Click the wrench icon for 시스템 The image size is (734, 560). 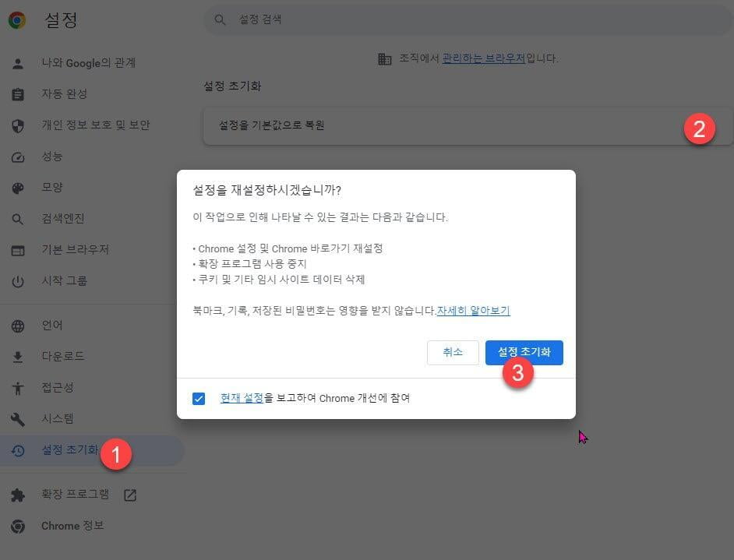pos(18,419)
